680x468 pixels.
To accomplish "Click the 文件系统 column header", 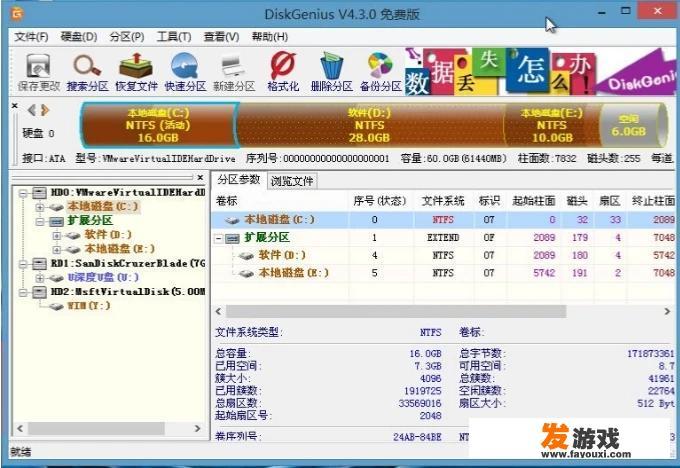I will pyautogui.click(x=443, y=201).
